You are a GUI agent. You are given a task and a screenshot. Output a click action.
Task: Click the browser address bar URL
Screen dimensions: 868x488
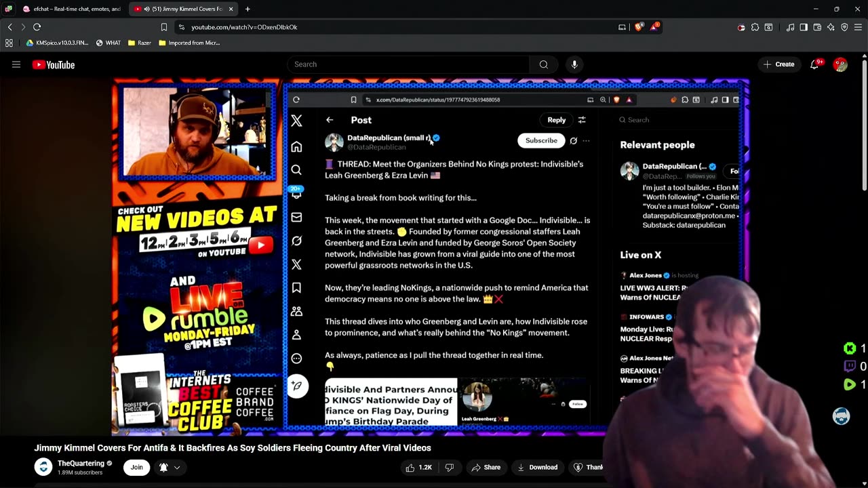[244, 27]
